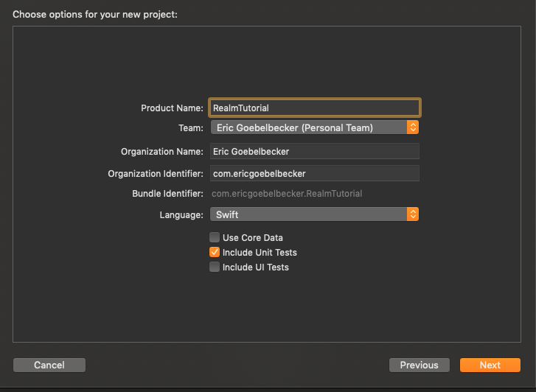Enable the Include UI Tests checkbox

pos(215,267)
